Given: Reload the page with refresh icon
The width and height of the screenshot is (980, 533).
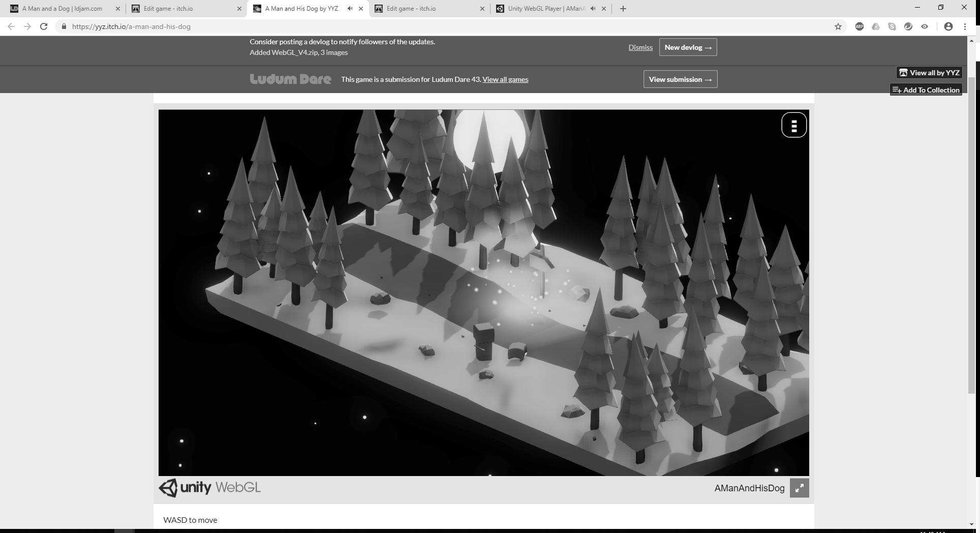Looking at the screenshot, I should point(44,26).
